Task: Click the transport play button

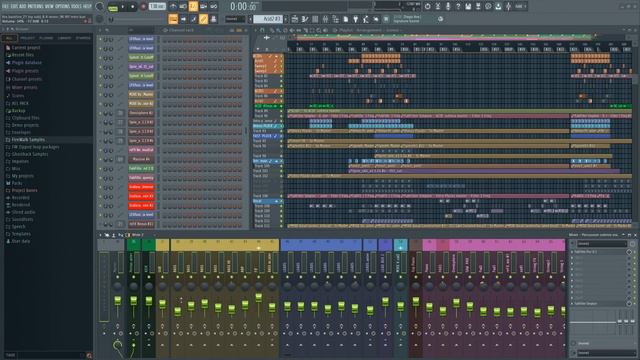Action: pyautogui.click(x=123, y=7)
